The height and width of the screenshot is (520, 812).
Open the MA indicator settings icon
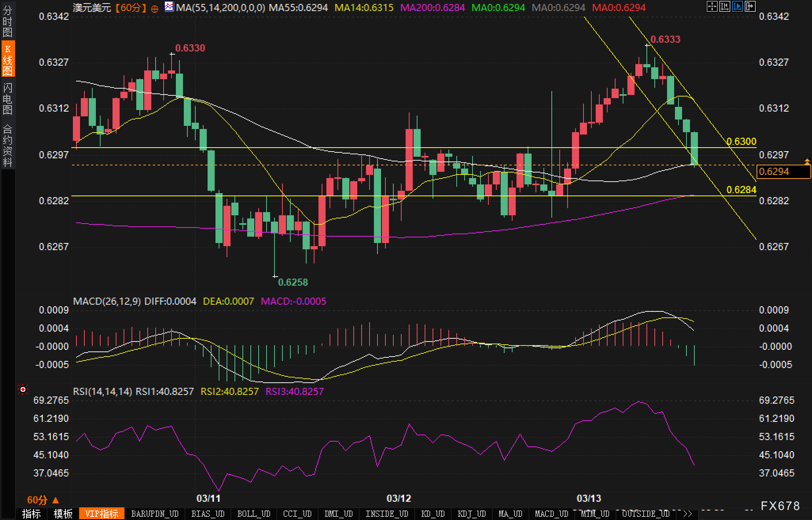pos(169,7)
